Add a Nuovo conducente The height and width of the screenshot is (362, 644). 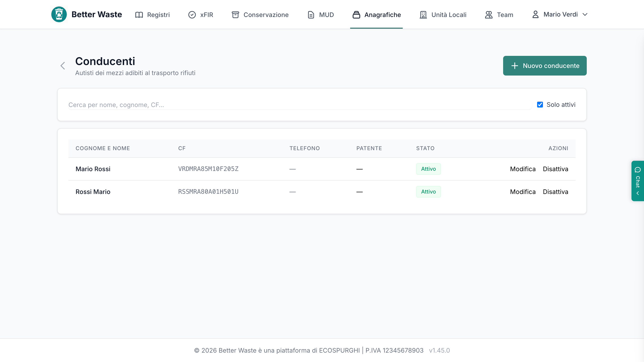545,66
